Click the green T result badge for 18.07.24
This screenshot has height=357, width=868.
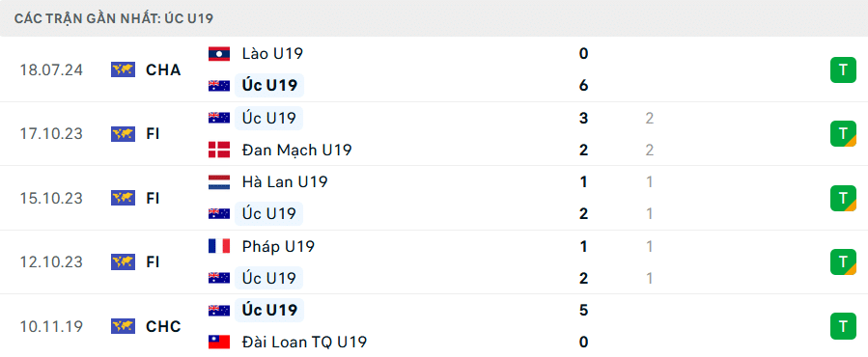coord(843,69)
